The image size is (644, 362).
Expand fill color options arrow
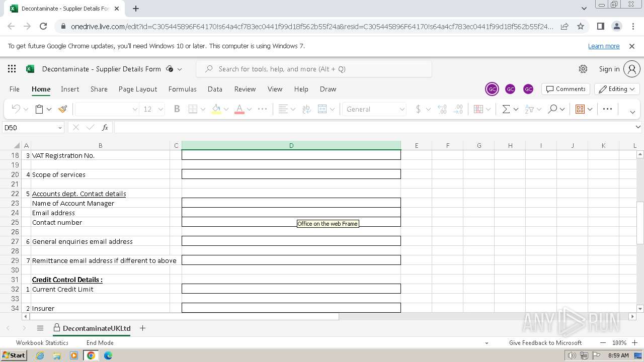[226, 109]
